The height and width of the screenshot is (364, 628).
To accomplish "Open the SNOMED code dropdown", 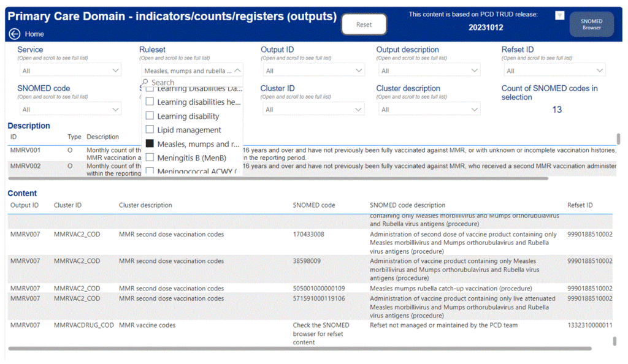I will [71, 109].
